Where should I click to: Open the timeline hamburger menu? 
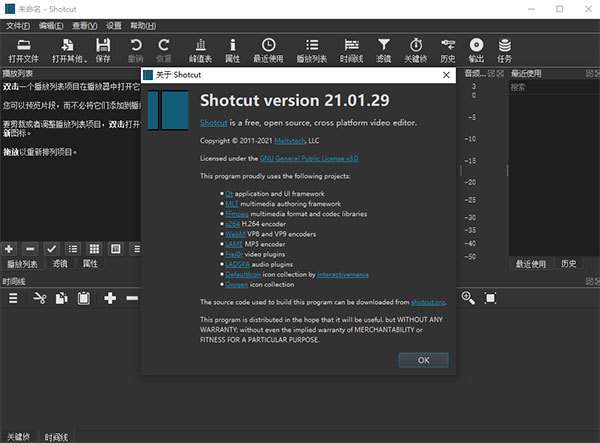[13, 298]
